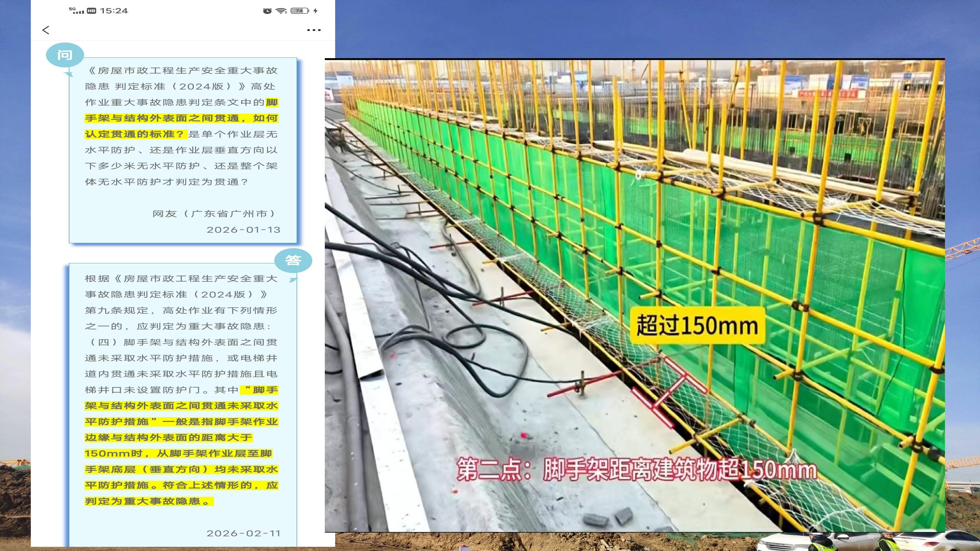The height and width of the screenshot is (551, 980).
Task: Tap the back arrow in the phone header
Action: click(x=46, y=30)
